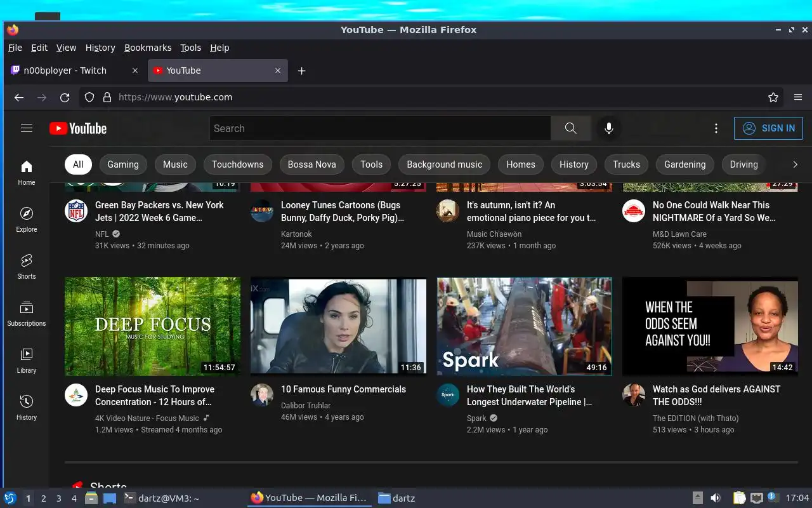Switch to workspace 2 in taskbar
Viewport: 812px width, 508px height.
pyautogui.click(x=44, y=498)
